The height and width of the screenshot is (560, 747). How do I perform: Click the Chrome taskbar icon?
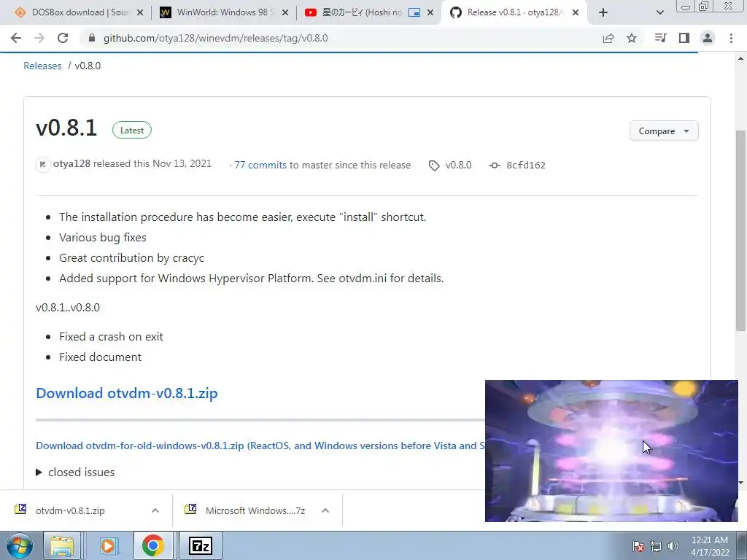153,545
